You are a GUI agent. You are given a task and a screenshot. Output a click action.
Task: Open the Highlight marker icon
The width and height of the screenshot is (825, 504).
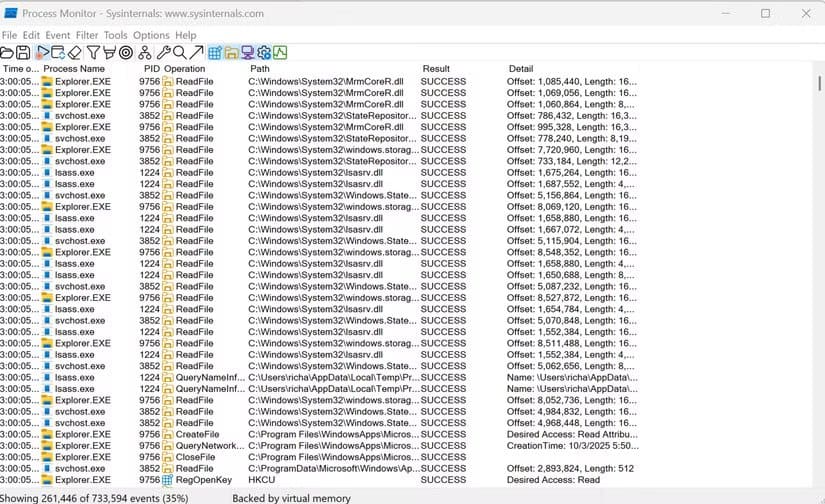109,52
